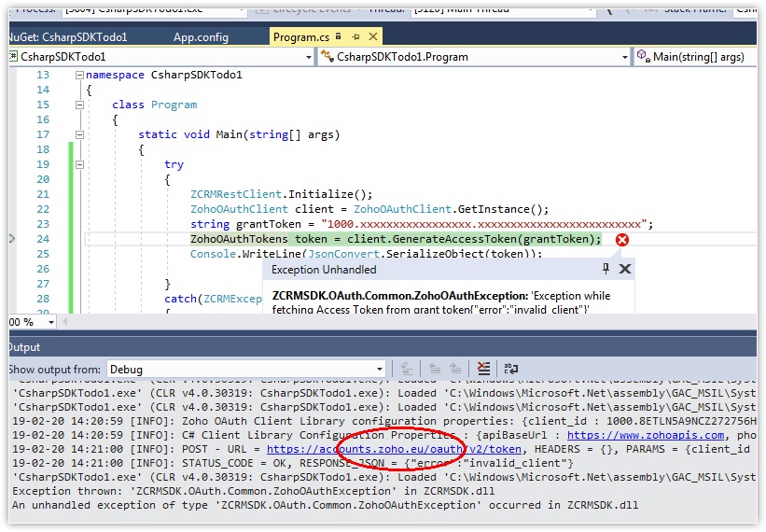This screenshot has height=532, width=766.
Task: Click the Output panel title
Action: click(24, 347)
